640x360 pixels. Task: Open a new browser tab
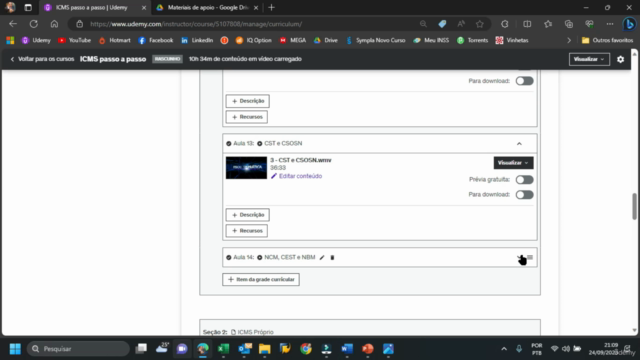tap(271, 8)
